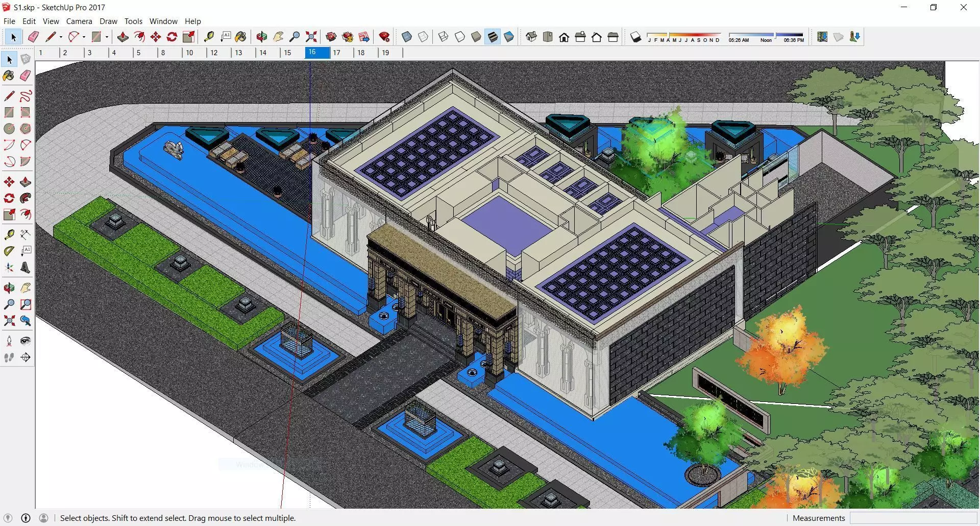This screenshot has width=980, height=526.
Task: Choose the Rotated Rectangle tool
Action: [26, 112]
